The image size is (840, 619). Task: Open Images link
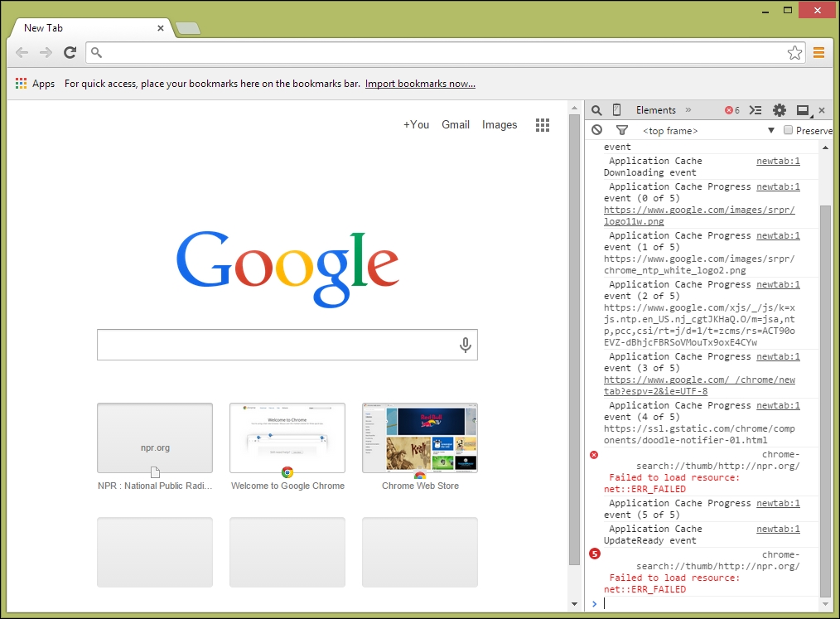point(500,125)
